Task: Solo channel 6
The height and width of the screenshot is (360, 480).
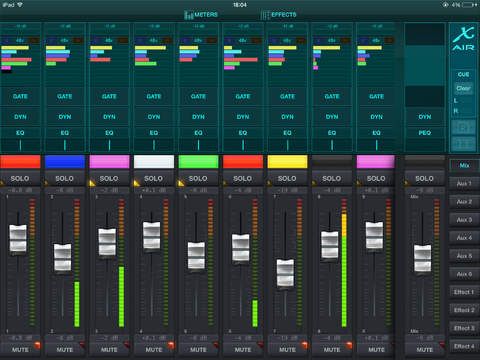Action: coord(243,179)
